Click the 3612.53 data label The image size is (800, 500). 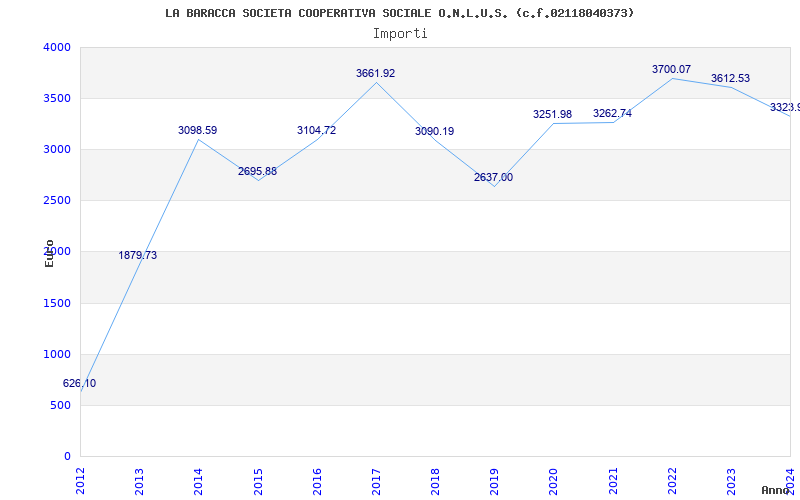click(x=731, y=79)
